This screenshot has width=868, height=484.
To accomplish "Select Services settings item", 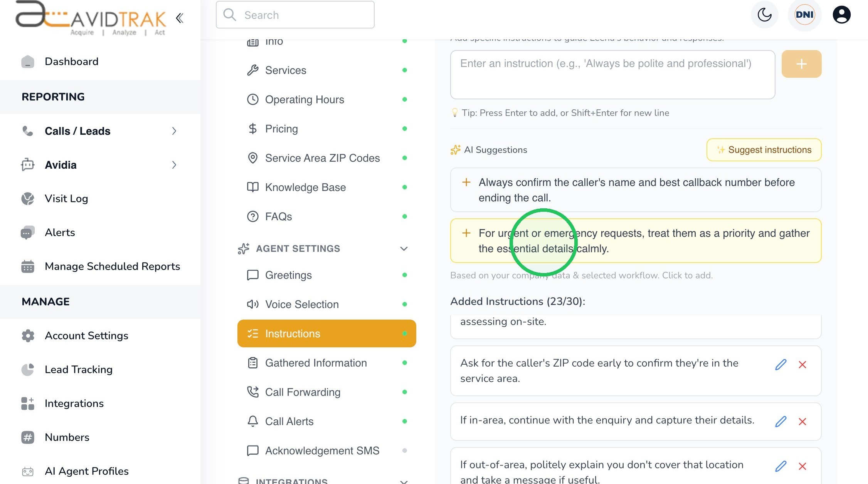I will pyautogui.click(x=326, y=70).
